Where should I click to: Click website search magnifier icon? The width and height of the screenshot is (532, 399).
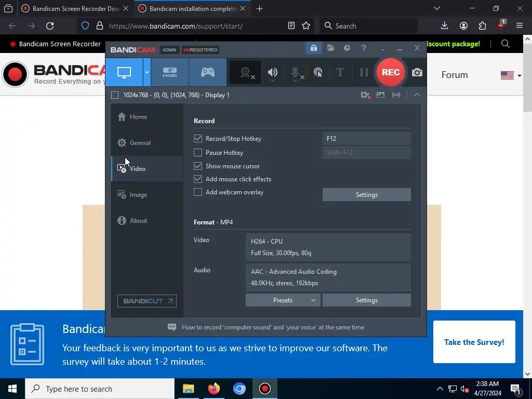tap(505, 44)
